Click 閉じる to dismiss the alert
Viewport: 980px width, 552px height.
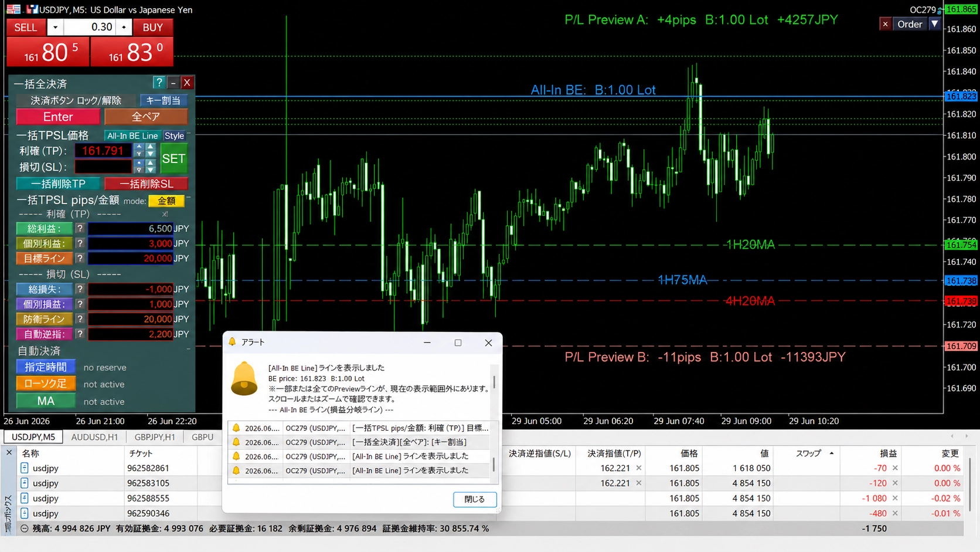point(475,499)
